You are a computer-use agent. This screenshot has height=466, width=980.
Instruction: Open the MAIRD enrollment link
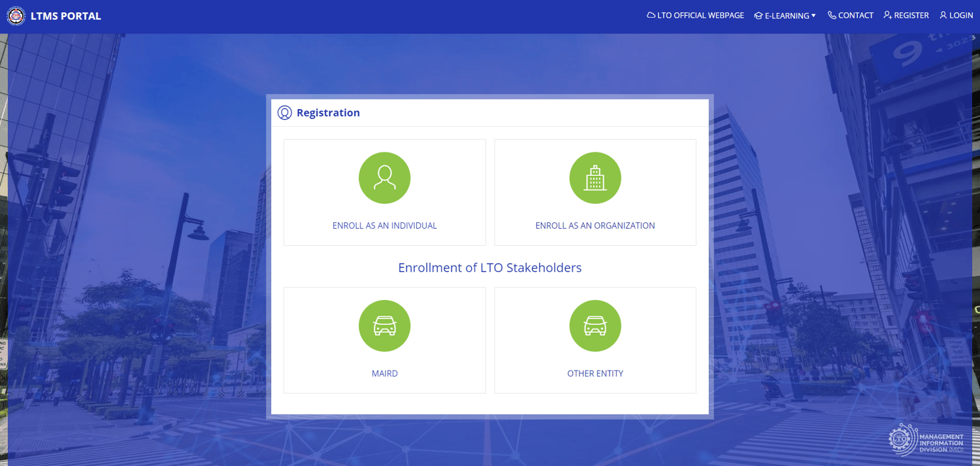click(x=384, y=373)
